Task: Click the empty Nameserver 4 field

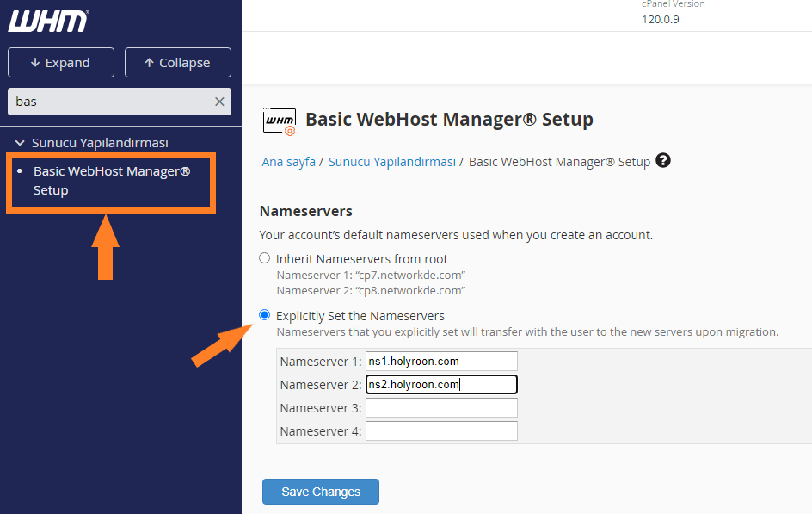Action: [x=441, y=431]
